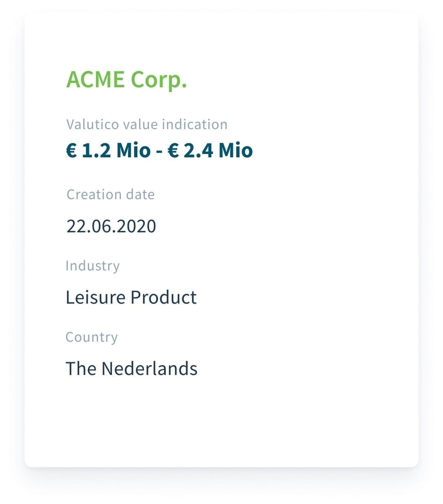Click the word 'Nederlands' in country value
This screenshot has height=504, width=443.
pyautogui.click(x=149, y=368)
